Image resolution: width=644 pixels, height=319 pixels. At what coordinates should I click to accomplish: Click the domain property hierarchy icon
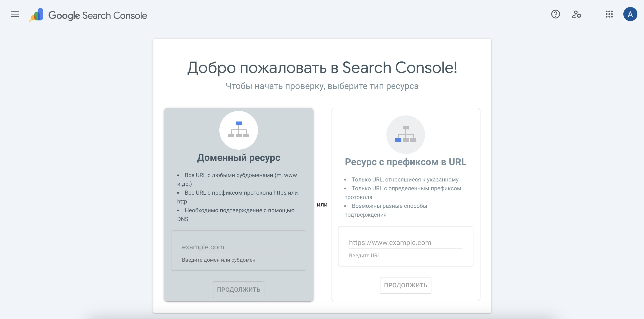[238, 130]
